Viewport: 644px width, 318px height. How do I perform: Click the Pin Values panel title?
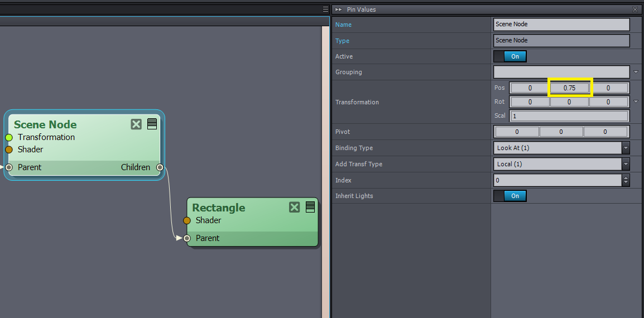point(362,9)
